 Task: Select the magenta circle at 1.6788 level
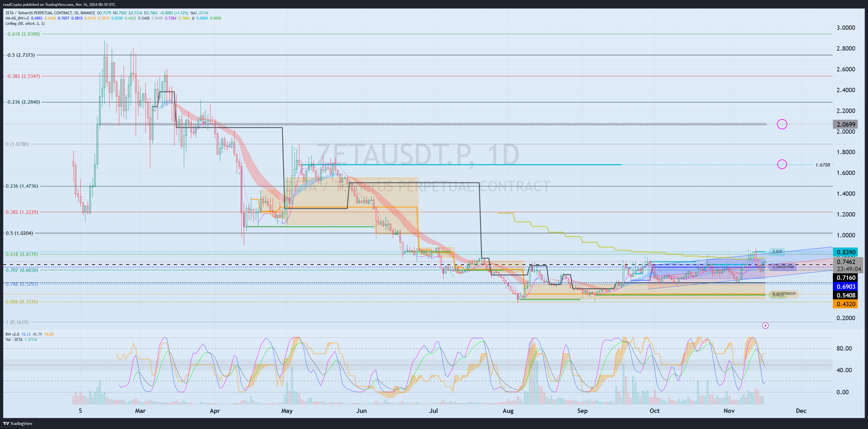[x=782, y=164]
